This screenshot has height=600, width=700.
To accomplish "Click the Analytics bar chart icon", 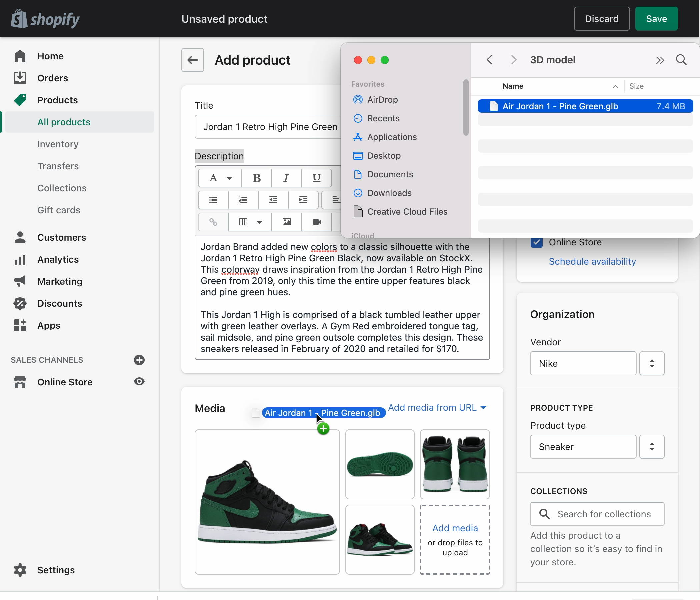I will [x=20, y=259].
